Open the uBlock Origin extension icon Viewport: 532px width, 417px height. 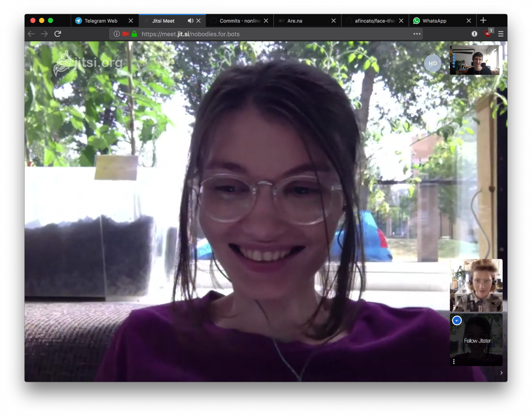(488, 34)
